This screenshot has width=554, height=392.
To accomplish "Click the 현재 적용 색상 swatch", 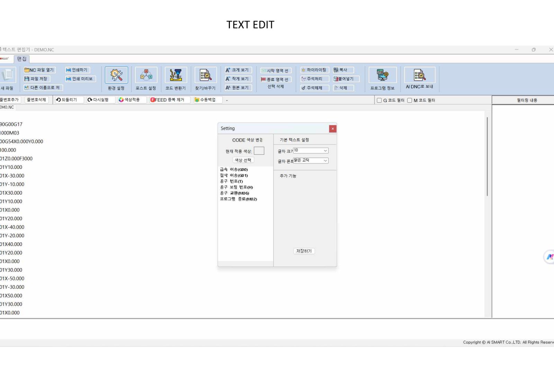I will coord(259,151).
